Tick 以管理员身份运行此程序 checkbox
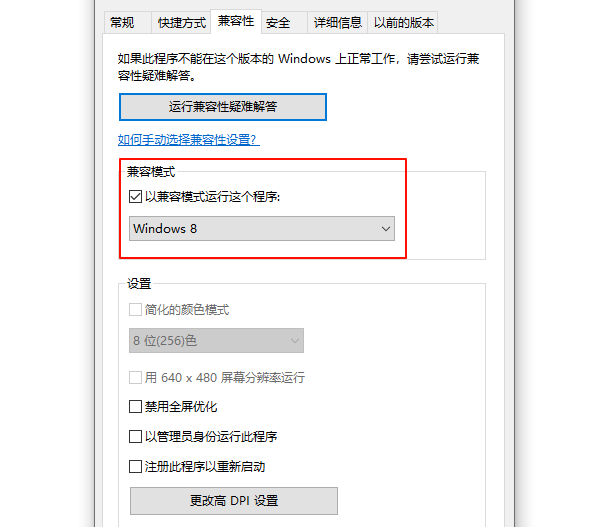Screen dimensions: 600x527 136,437
